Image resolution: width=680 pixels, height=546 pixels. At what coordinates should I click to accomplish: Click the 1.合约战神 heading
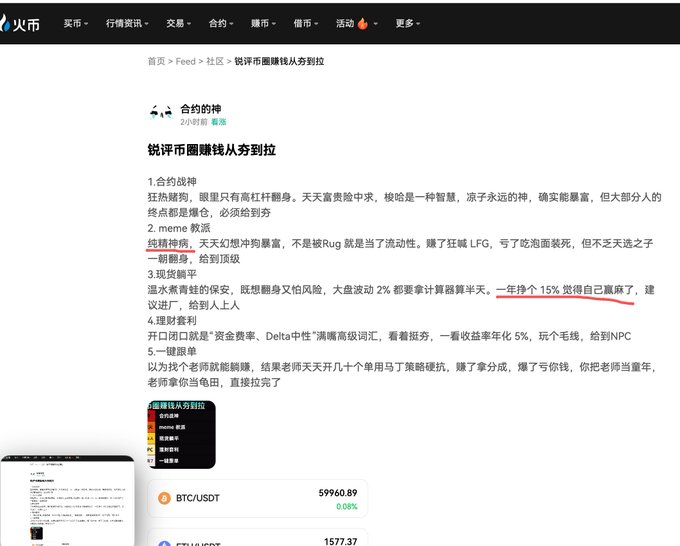click(x=172, y=181)
